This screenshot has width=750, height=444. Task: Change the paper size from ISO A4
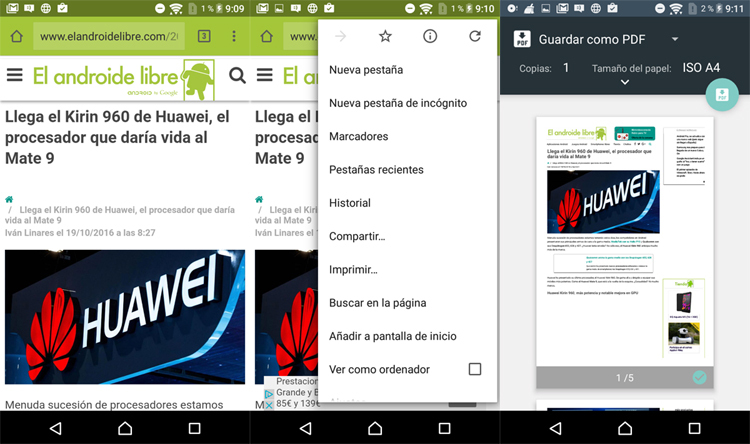(700, 68)
